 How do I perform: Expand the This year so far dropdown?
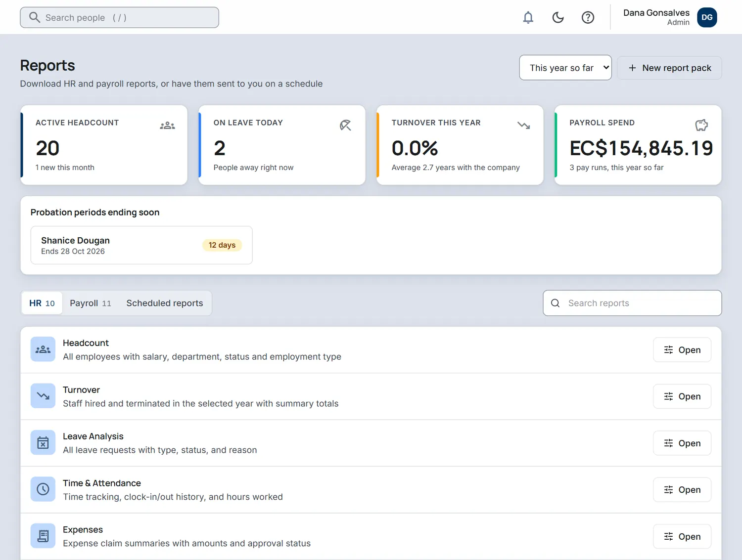565,68
